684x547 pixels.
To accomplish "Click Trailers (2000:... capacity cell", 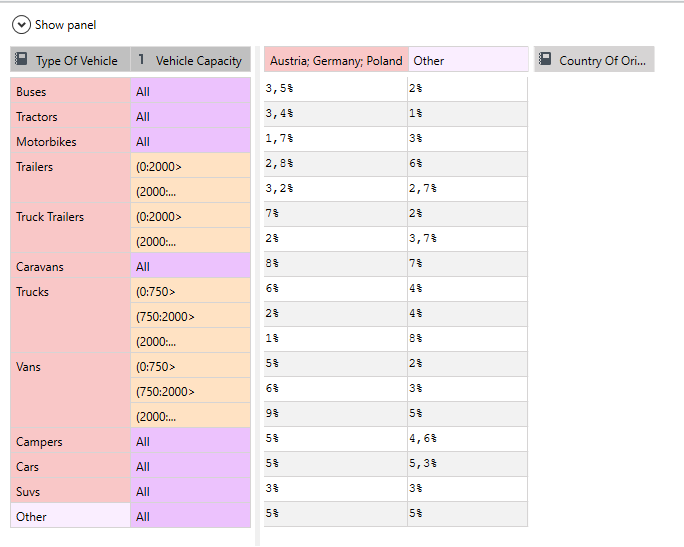I will (191, 191).
